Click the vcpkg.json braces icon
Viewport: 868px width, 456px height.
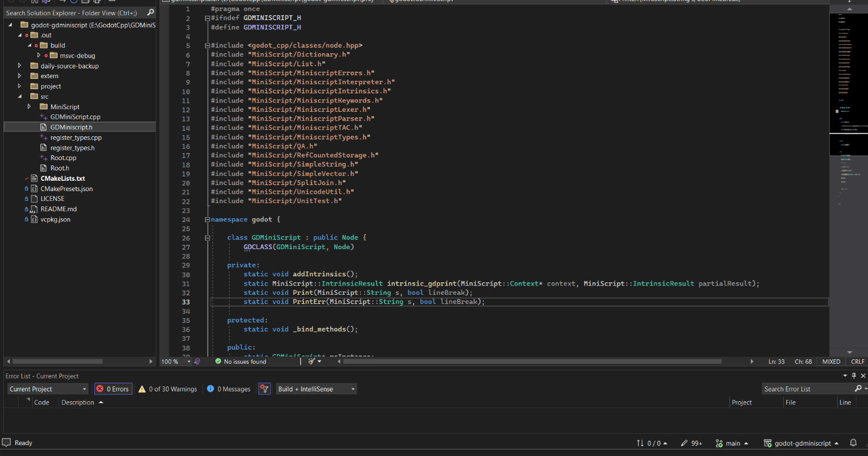[34, 219]
